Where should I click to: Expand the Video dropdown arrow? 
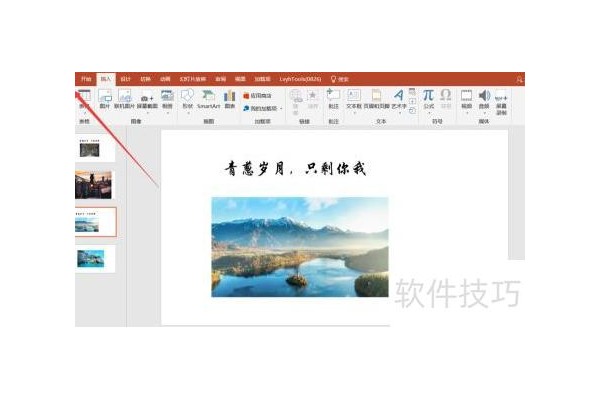pyautogui.click(x=467, y=113)
